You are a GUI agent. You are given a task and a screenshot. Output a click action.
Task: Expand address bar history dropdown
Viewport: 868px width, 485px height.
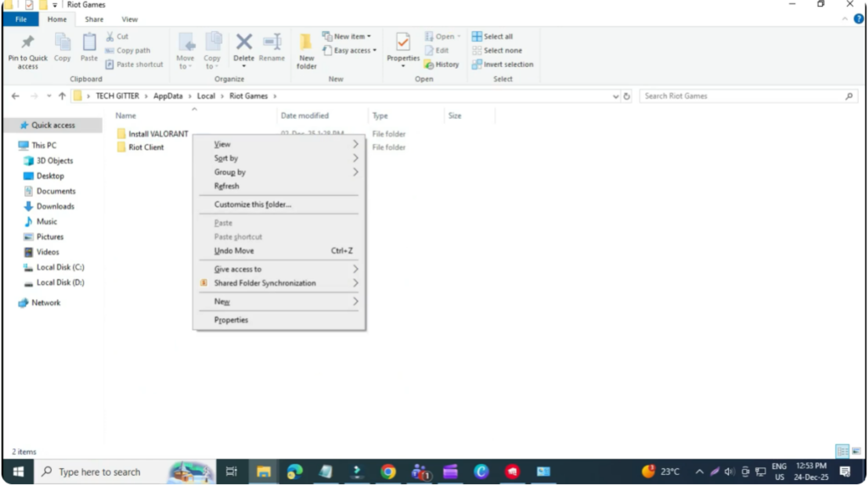click(615, 97)
